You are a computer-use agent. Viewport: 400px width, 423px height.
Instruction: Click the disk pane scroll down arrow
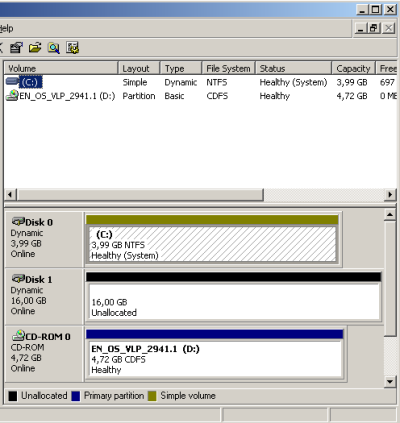pos(390,381)
